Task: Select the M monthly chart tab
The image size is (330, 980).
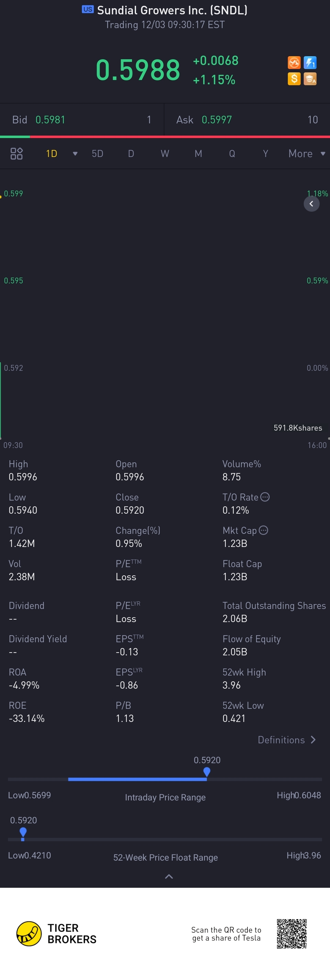Action: coord(198,154)
